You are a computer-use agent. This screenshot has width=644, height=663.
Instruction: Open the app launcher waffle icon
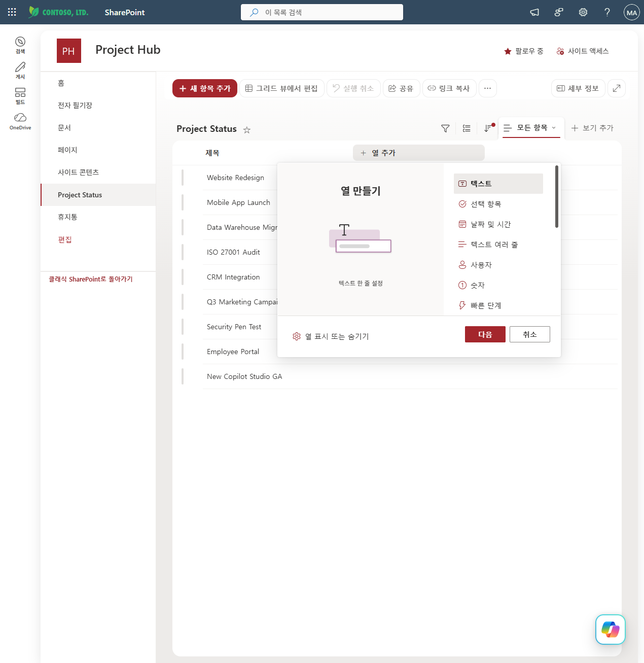coord(12,12)
